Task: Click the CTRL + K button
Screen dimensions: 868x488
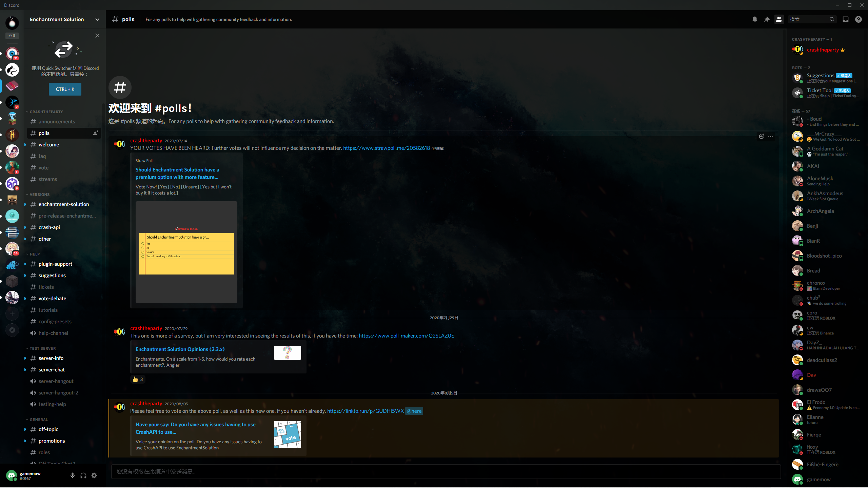Action: [x=65, y=89]
